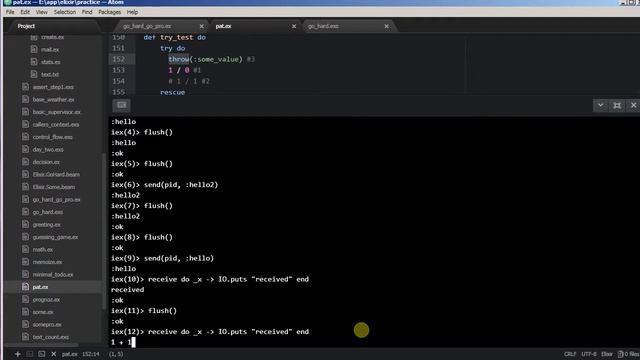Select the Project panel header
Viewport: 640px width, 360px height.
point(26,26)
